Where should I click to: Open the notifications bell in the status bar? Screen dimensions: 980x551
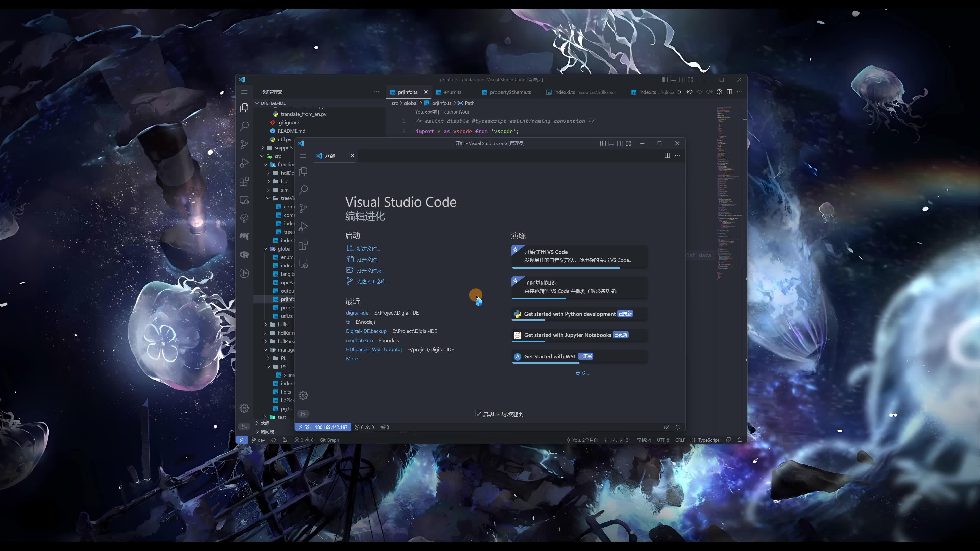coord(739,440)
